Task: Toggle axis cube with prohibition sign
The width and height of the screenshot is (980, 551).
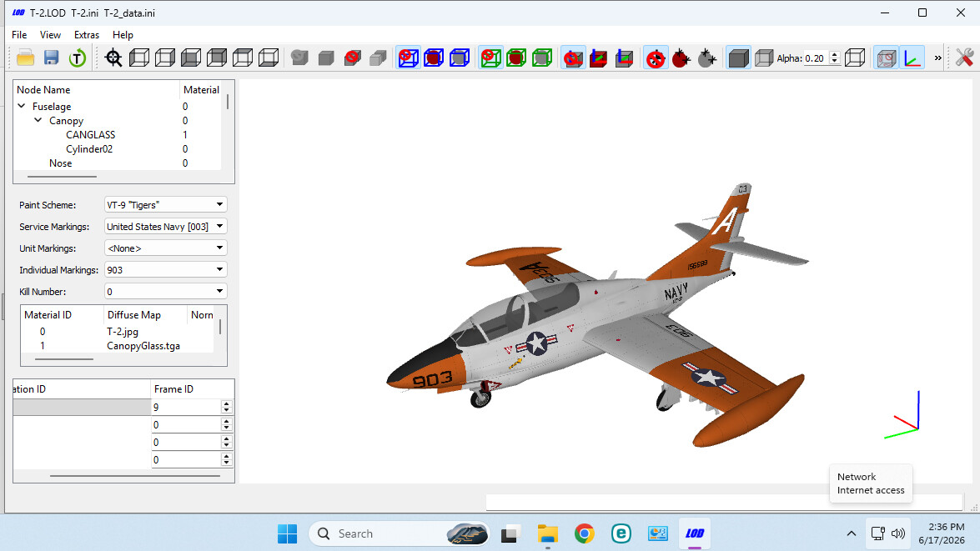Action: (x=573, y=58)
